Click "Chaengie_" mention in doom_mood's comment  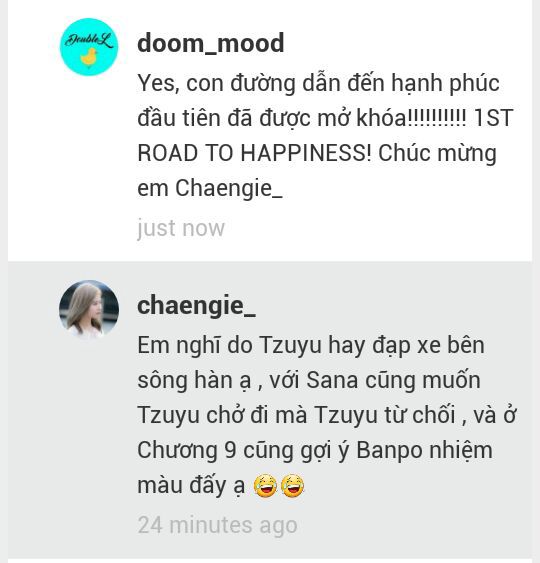tap(229, 188)
